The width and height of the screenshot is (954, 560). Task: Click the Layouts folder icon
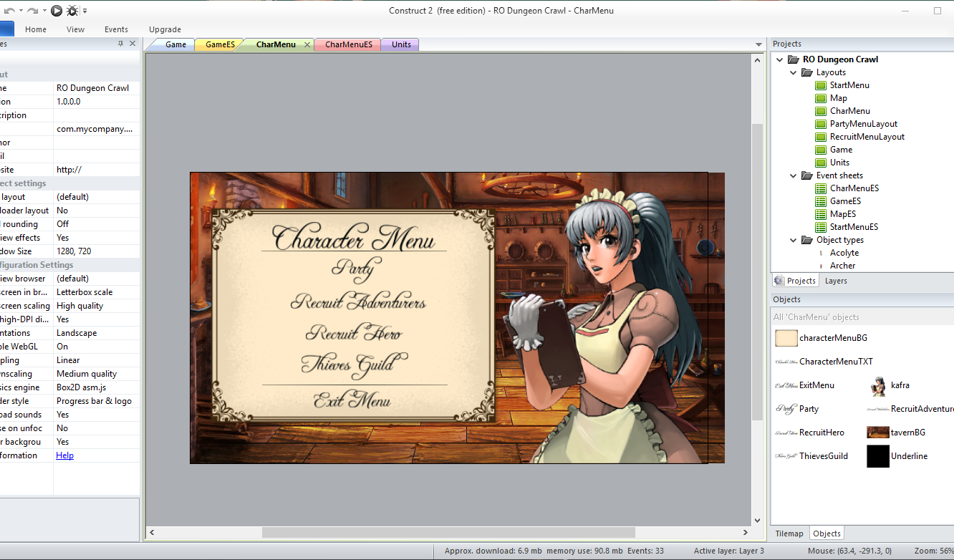point(806,72)
